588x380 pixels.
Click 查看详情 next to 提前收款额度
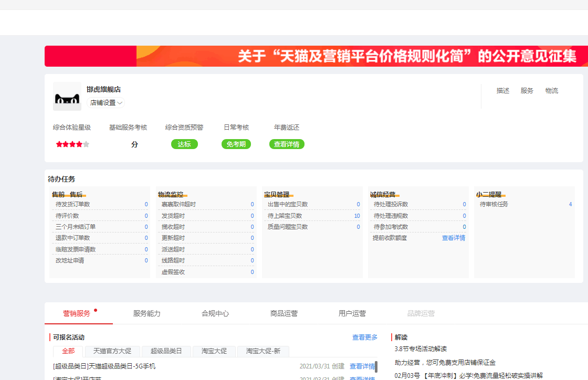pos(454,238)
